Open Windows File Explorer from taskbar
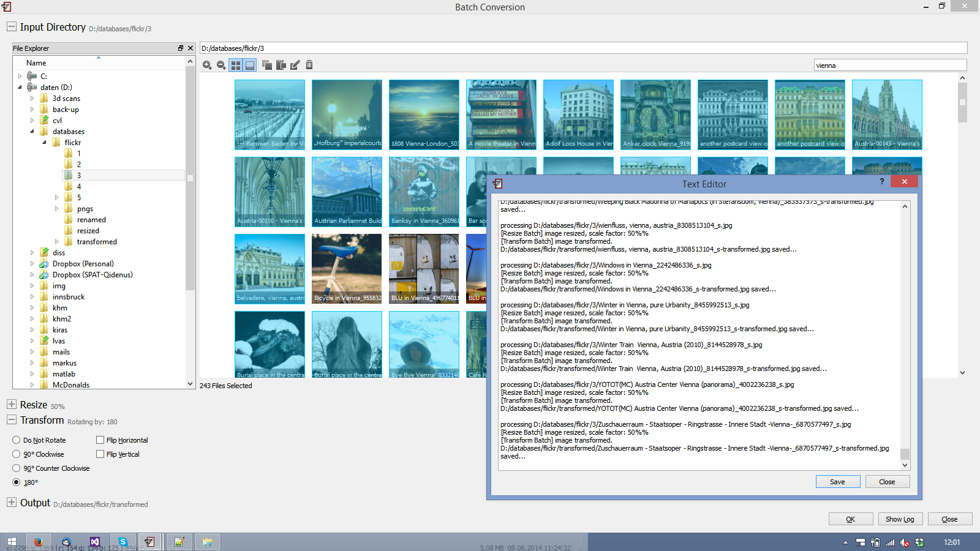The image size is (980, 551). tap(207, 542)
